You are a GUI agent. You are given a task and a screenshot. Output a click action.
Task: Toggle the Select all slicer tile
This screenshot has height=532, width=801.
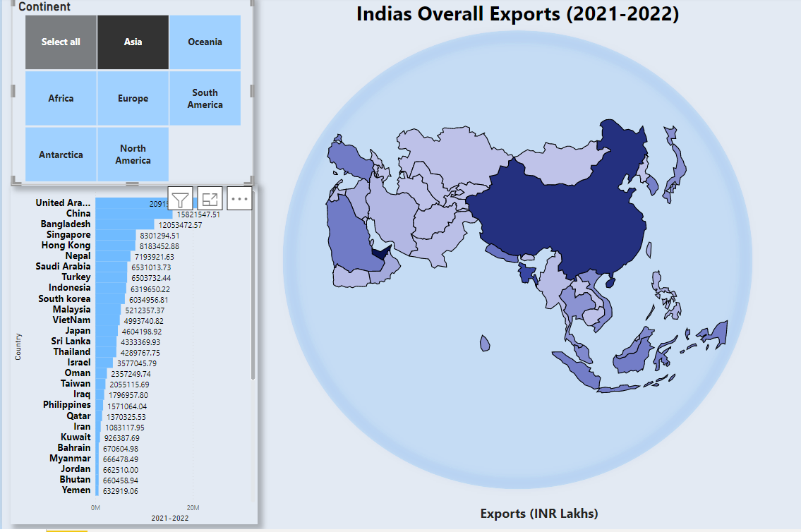pyautogui.click(x=61, y=42)
